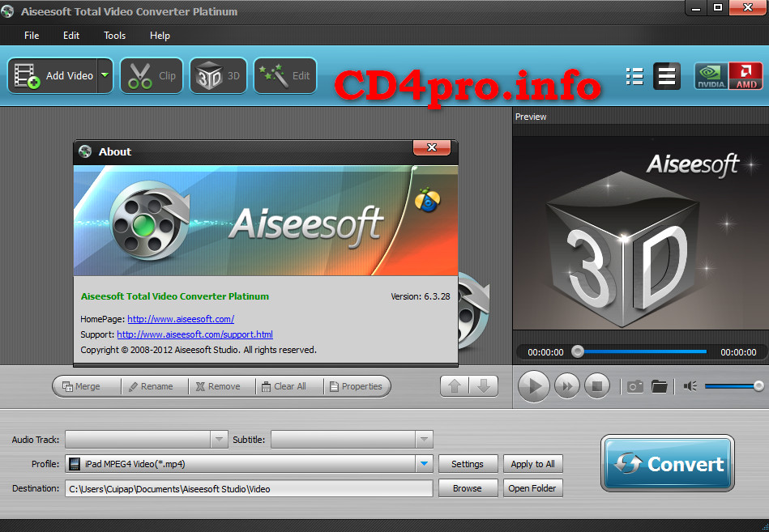
Task: Move selected item down
Action: pyautogui.click(x=484, y=386)
